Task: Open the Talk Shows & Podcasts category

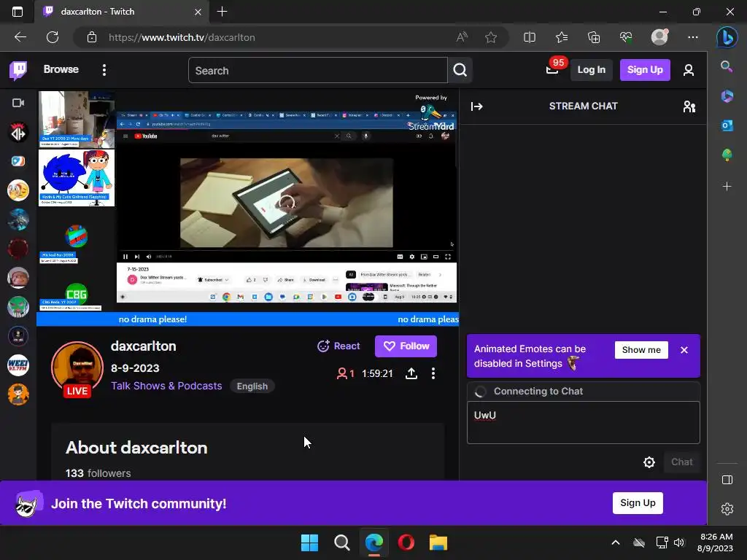Action: coord(166,386)
